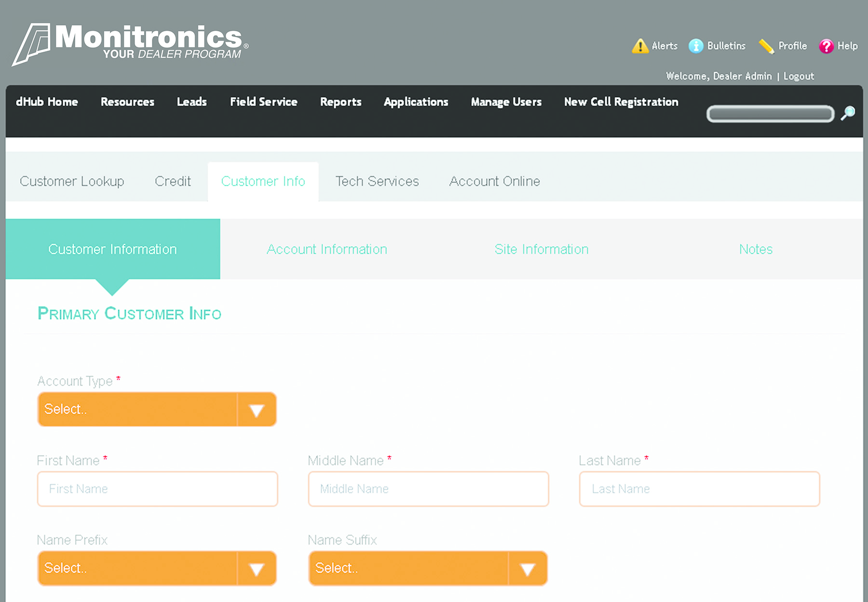
Task: Open the Site Information section
Action: (541, 249)
